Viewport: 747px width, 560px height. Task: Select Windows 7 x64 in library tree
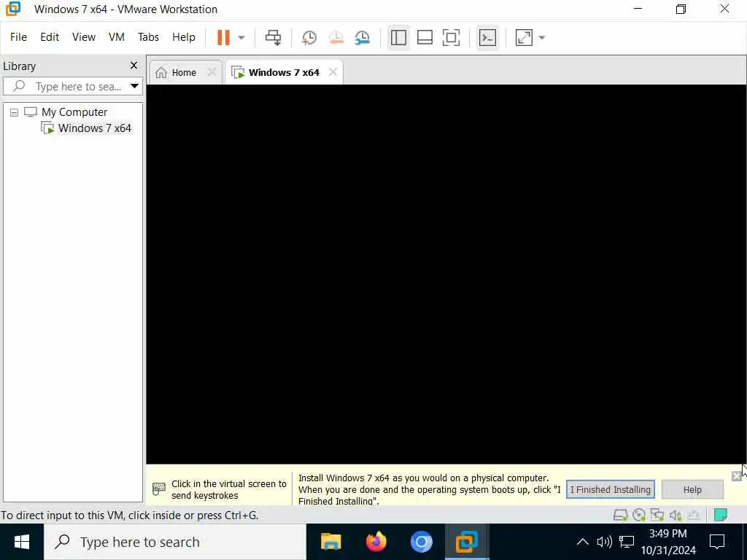pyautogui.click(x=95, y=128)
